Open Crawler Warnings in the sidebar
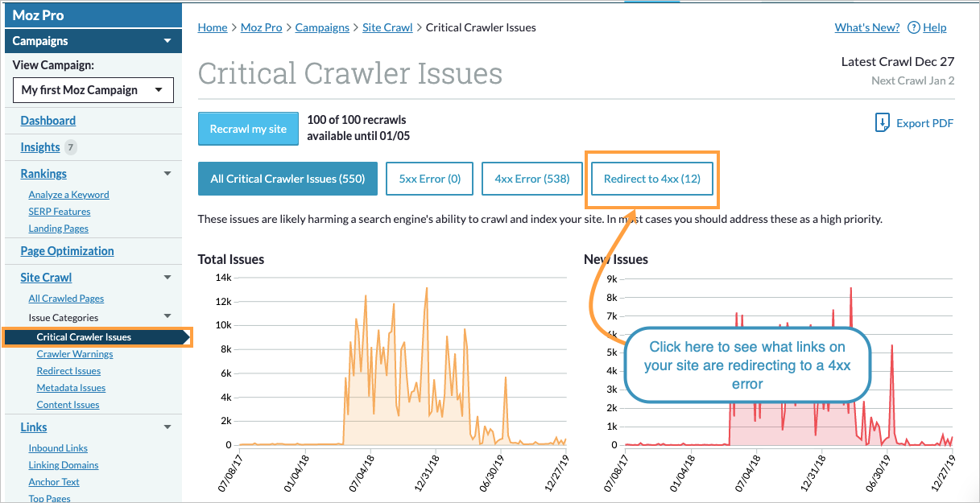Screen dimensions: 980x503 tap(75, 353)
